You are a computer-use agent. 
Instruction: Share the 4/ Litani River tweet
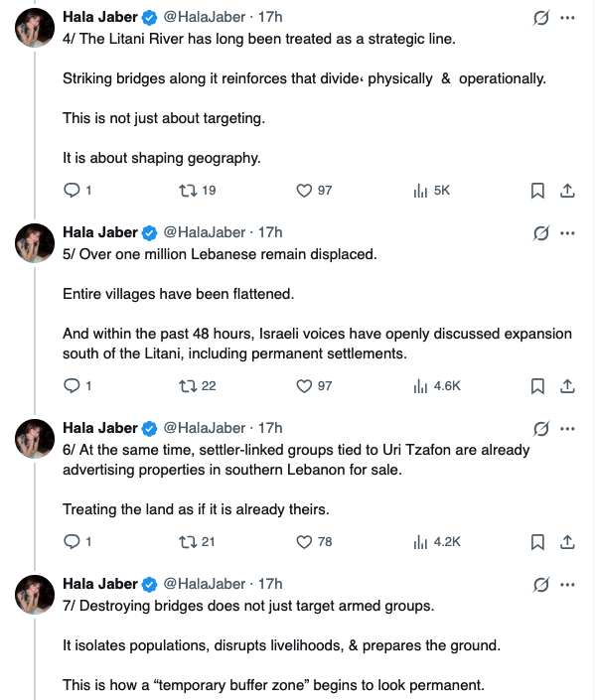tap(566, 190)
